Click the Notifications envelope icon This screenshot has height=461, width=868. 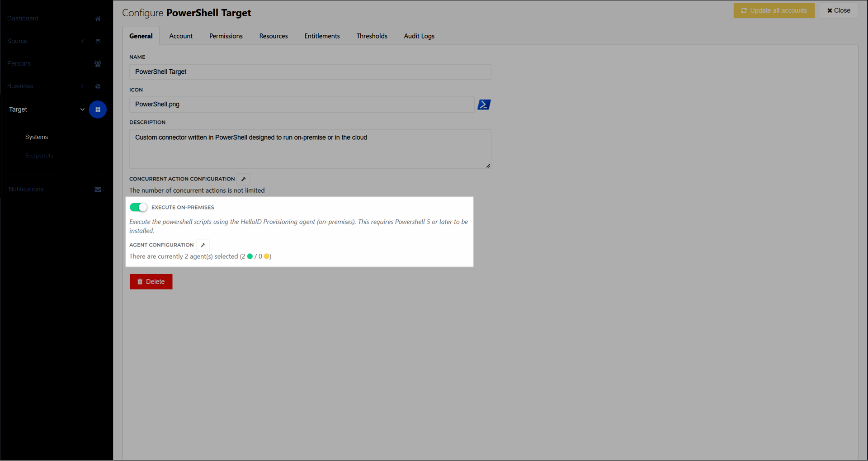(98, 190)
